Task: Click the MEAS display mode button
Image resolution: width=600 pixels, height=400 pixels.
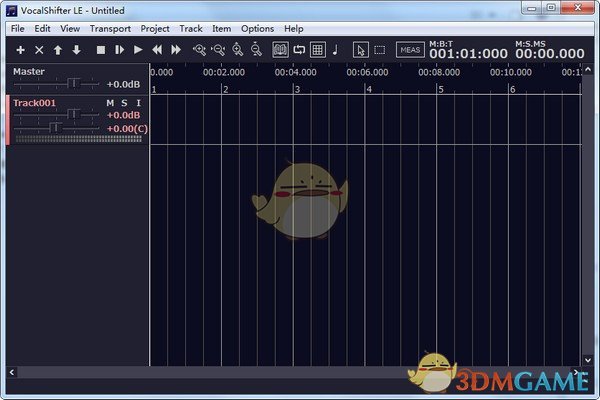Action: tap(410, 50)
